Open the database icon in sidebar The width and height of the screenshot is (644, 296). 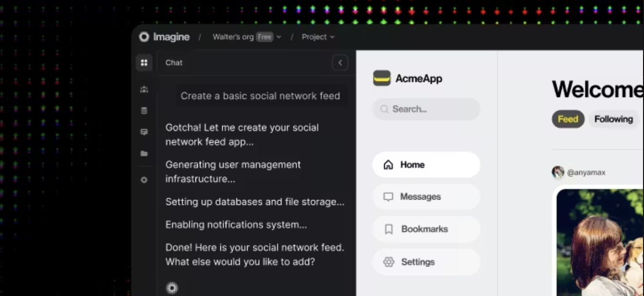pos(144,111)
